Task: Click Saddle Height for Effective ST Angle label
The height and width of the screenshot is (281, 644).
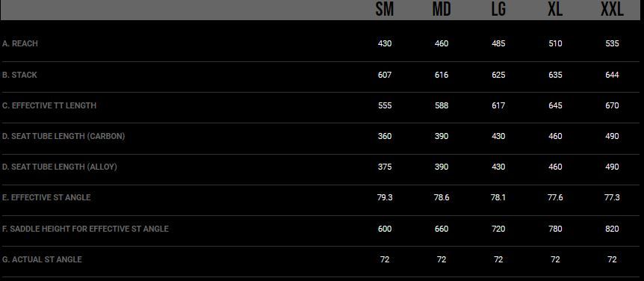Action: pos(85,229)
